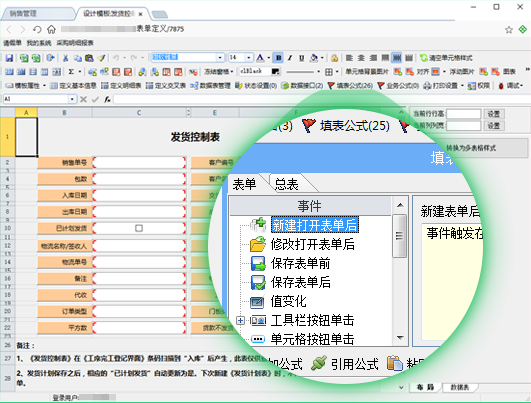531x403 pixels.
Task: Toggle the 已计划发货 checkbox in the form
Action: coord(139,228)
